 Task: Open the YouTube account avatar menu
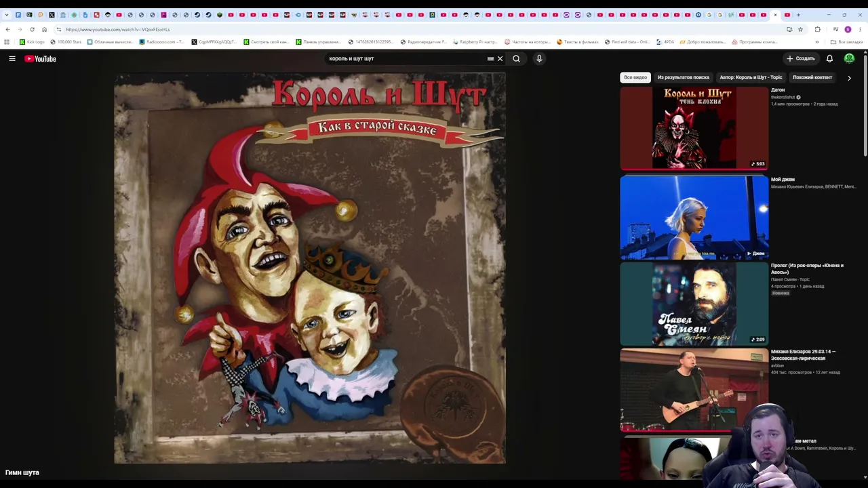pyautogui.click(x=849, y=59)
